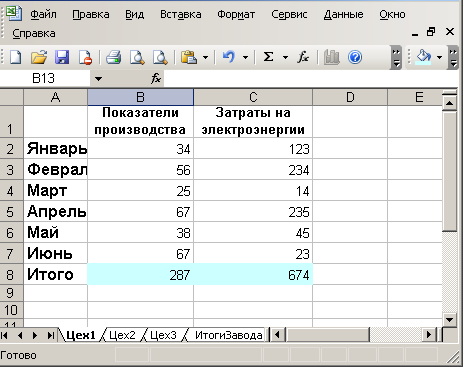Click the horizontal scrollbar left arrow

(x=277, y=335)
